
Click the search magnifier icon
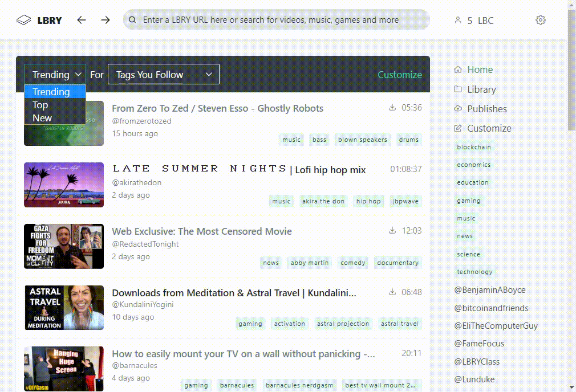click(133, 20)
